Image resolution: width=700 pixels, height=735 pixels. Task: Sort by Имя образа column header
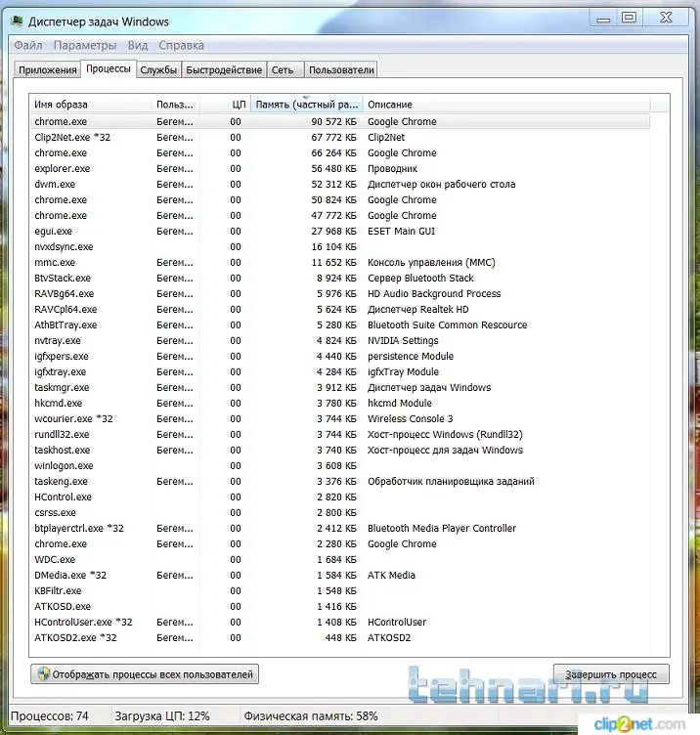(x=91, y=105)
